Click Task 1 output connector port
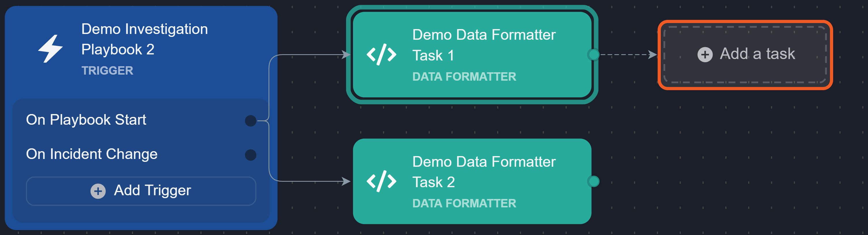 [x=593, y=54]
